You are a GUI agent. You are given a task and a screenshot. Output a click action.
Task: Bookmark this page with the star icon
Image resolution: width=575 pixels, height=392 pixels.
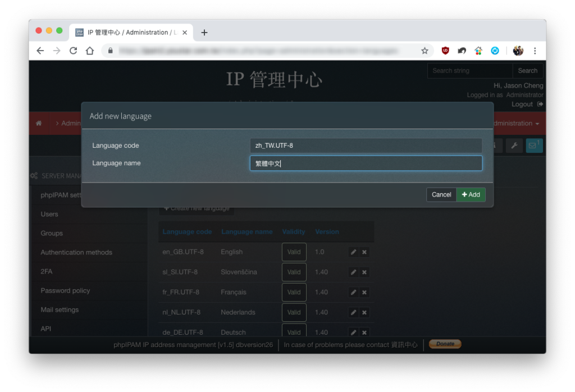click(x=425, y=51)
